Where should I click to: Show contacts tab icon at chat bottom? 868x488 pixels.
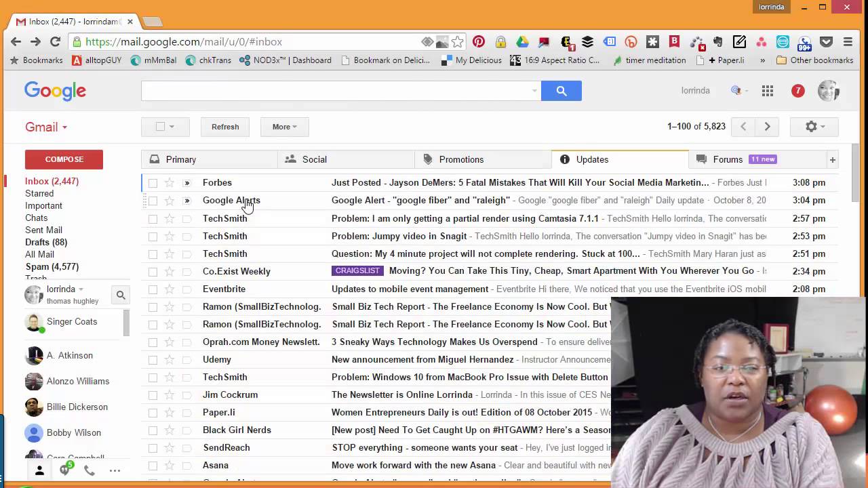click(x=39, y=470)
